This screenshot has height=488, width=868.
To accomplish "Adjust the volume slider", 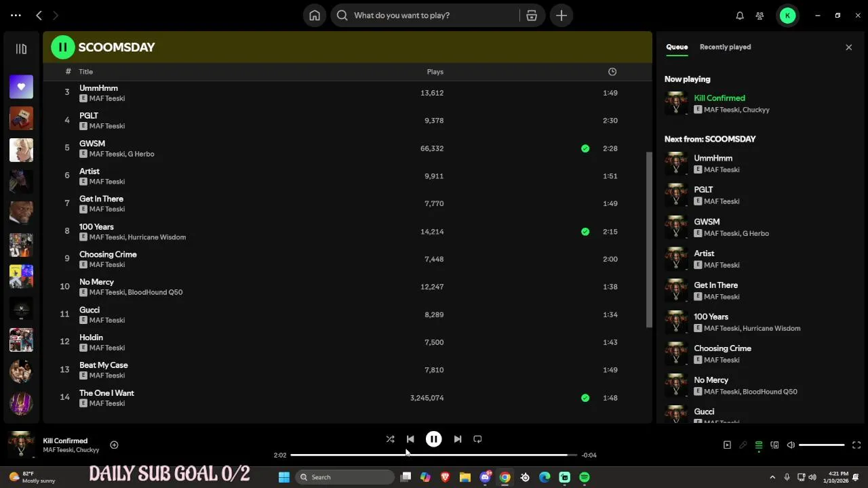I will point(822,445).
